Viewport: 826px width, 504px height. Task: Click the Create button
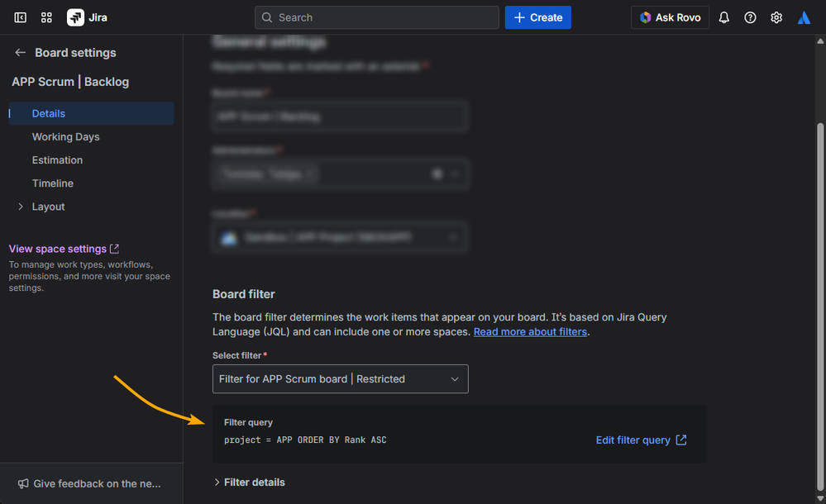(537, 17)
